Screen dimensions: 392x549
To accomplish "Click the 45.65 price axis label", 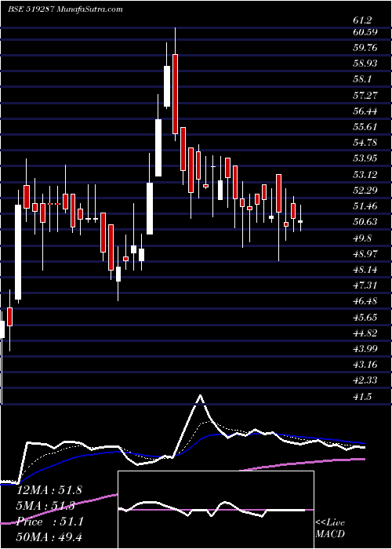I will pos(365,317).
